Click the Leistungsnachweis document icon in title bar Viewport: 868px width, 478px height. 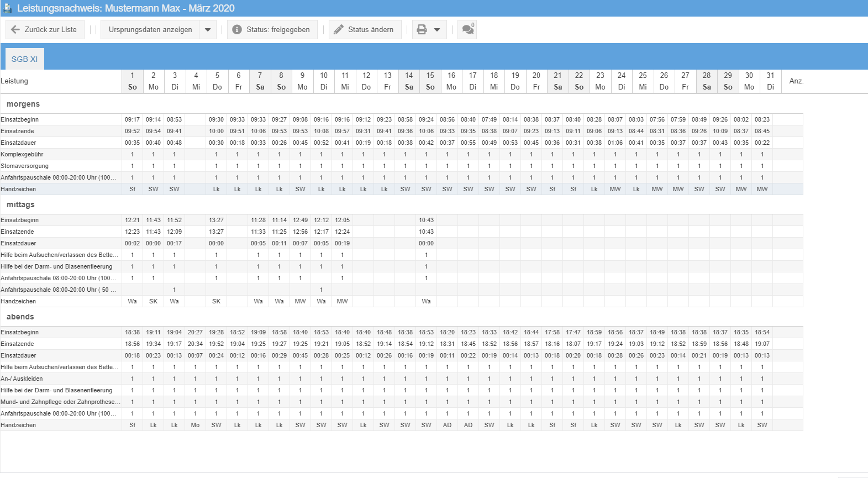point(8,8)
